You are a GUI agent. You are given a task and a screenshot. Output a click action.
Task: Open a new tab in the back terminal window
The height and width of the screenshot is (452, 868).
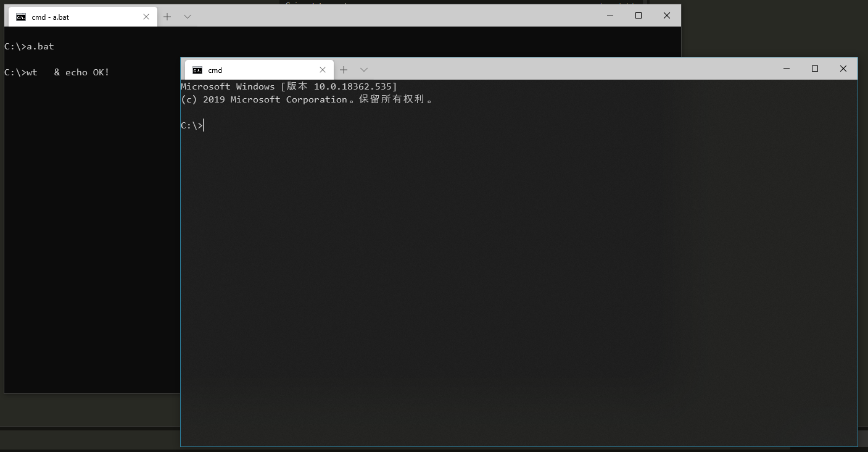167,17
